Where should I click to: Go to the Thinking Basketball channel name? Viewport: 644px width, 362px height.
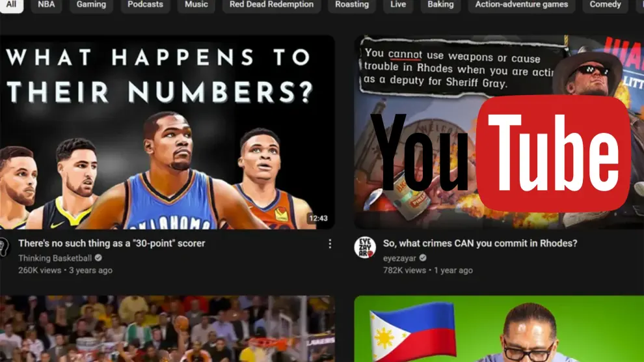click(55, 258)
